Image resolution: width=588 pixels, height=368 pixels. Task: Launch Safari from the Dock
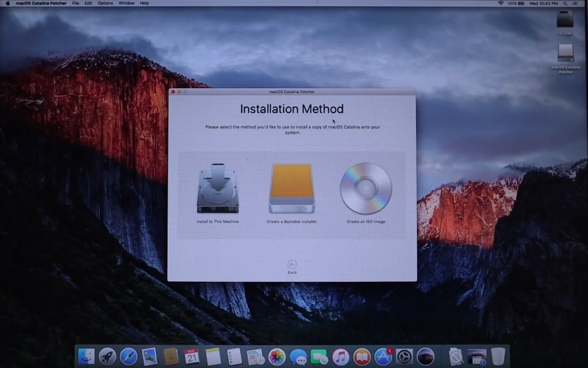128,356
